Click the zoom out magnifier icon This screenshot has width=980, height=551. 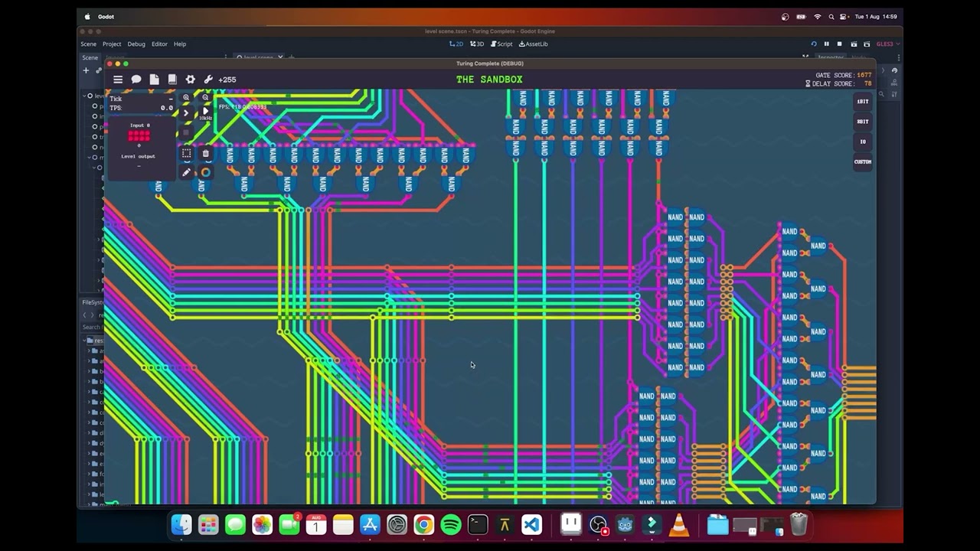point(205,98)
